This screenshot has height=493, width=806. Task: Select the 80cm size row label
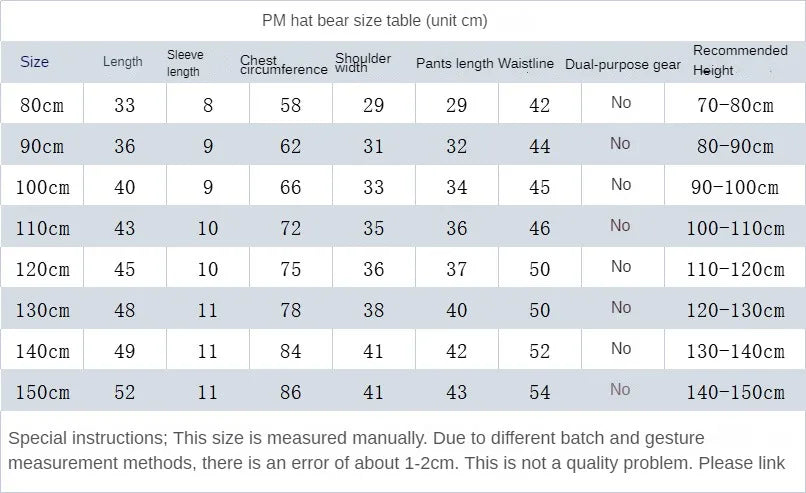pos(43,105)
